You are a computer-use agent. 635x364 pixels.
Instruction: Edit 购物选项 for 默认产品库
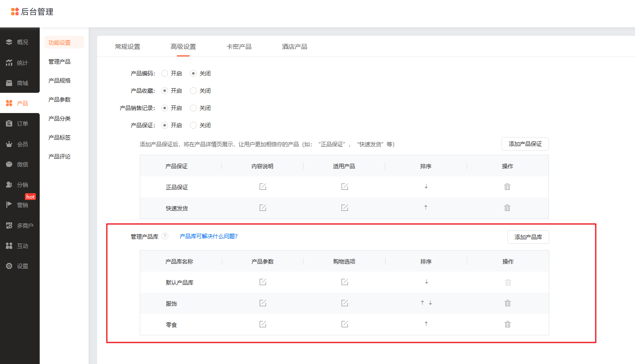coord(345,282)
